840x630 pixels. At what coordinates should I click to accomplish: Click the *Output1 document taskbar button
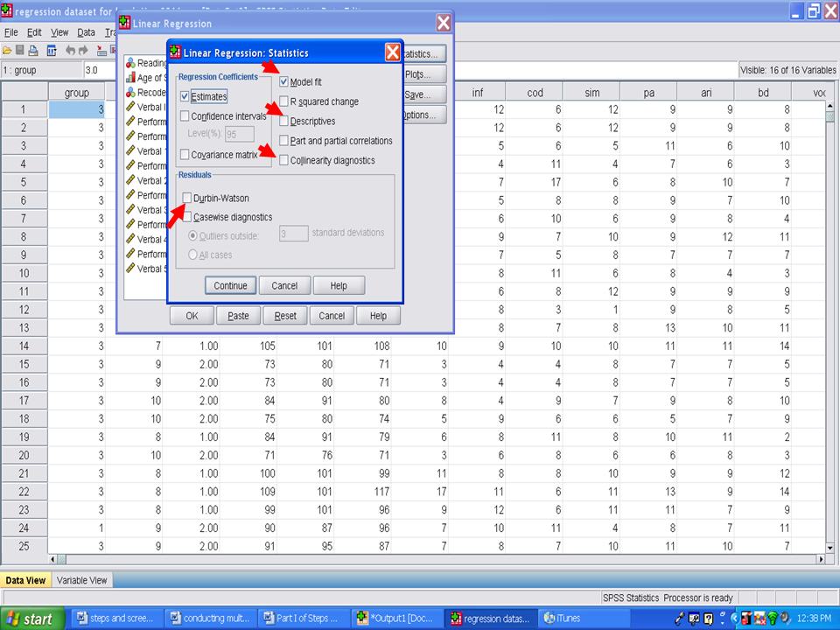click(x=395, y=619)
